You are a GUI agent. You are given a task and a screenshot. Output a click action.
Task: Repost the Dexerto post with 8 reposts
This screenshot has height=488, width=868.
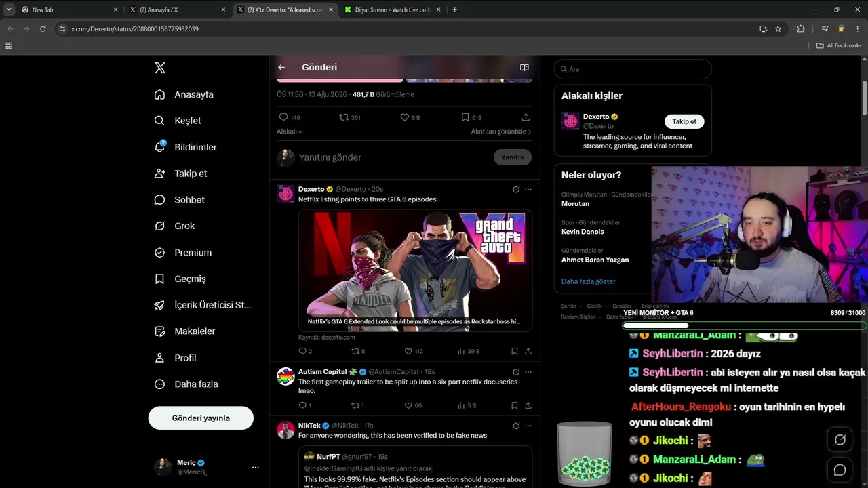358,351
